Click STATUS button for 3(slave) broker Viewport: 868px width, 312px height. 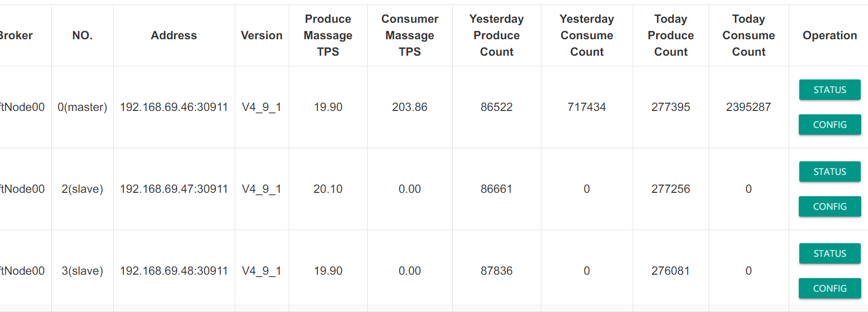coord(829,253)
